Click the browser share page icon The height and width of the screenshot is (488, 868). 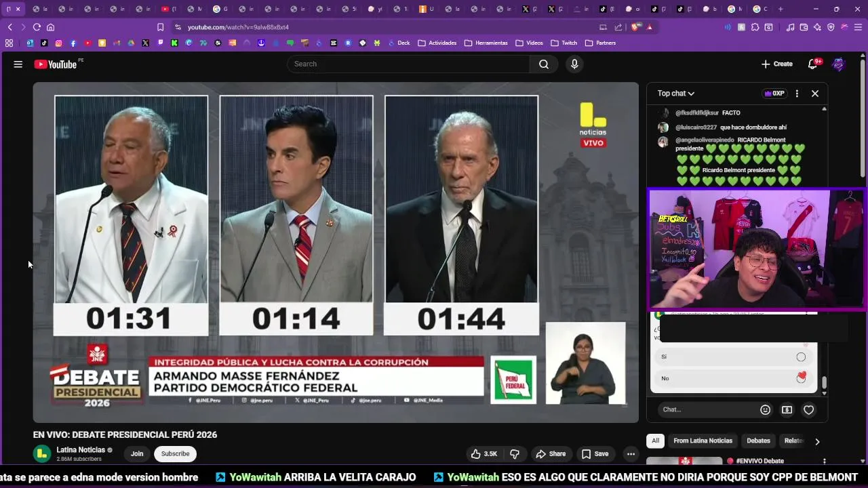pyautogui.click(x=618, y=27)
